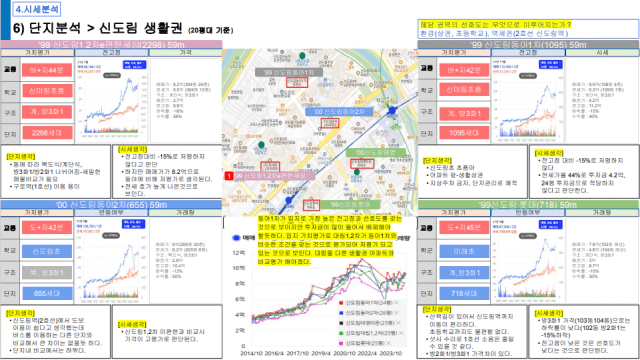The width and height of the screenshot is (640, 360).
Task: Click the 버+지42분 transport cell
Action: [x=464, y=70]
